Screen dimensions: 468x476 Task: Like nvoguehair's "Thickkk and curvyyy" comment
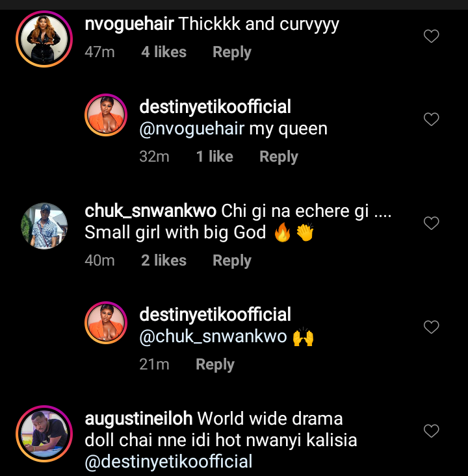(x=432, y=36)
